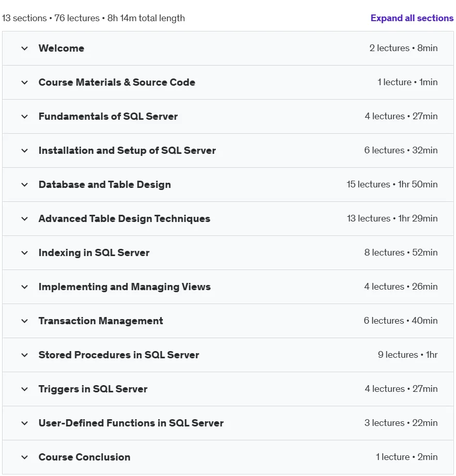The image size is (456, 476).
Task: Expand Course Conclusion chevron
Action: (25, 457)
